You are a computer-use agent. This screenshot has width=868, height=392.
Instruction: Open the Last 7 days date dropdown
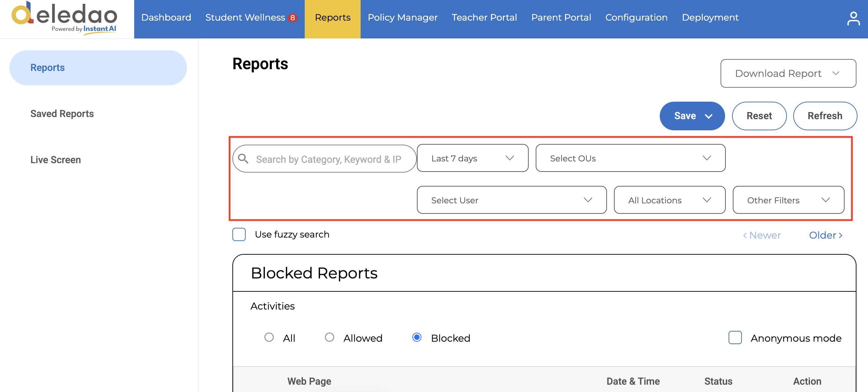point(473,158)
